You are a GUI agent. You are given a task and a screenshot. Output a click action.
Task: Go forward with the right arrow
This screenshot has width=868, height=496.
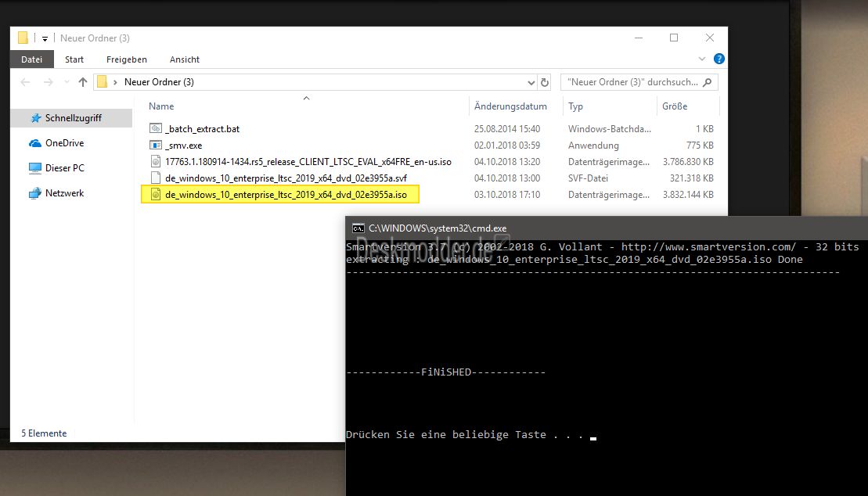tap(49, 82)
